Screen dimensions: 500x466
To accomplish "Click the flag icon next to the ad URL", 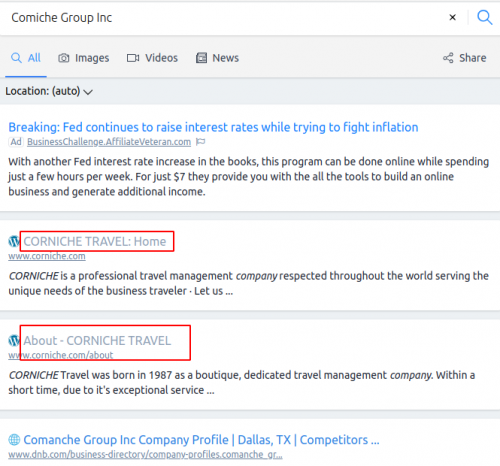I will pyautogui.click(x=200, y=142).
